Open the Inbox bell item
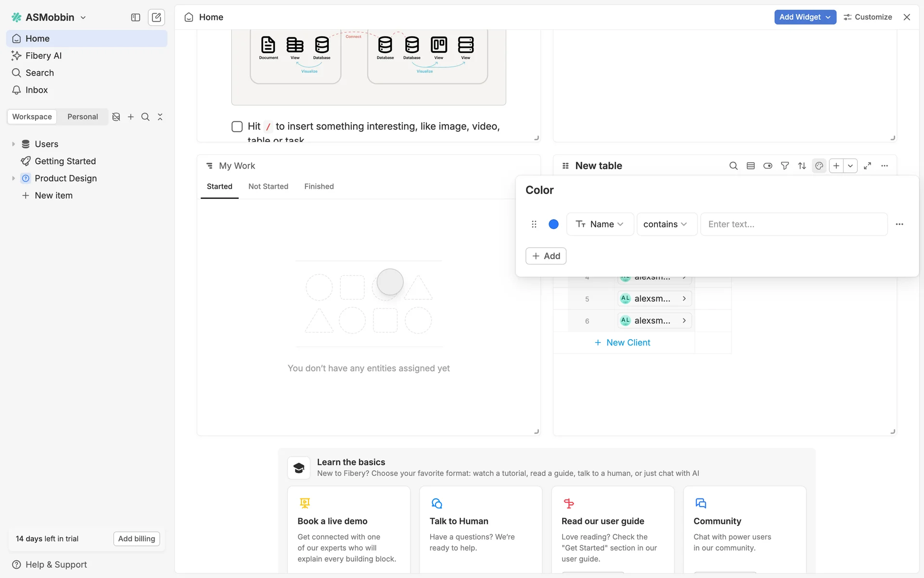 click(x=37, y=90)
